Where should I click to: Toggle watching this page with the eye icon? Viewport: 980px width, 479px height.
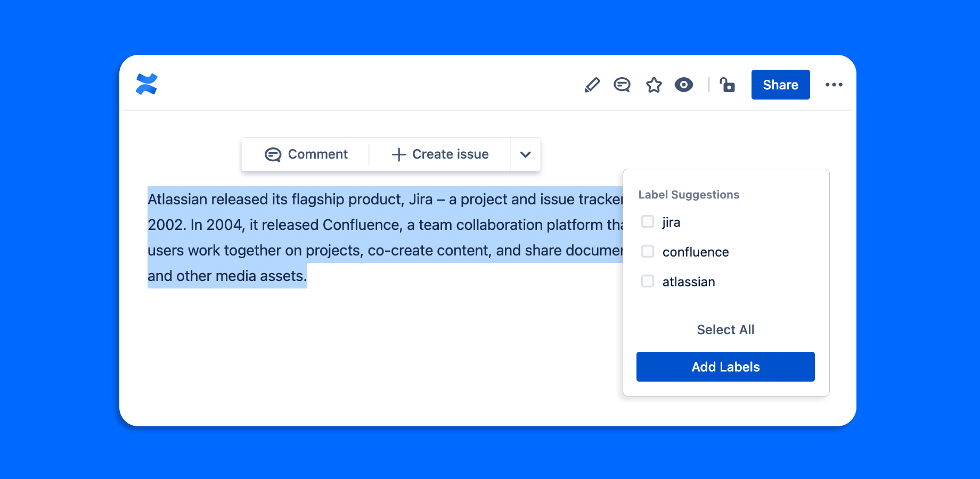pos(684,85)
